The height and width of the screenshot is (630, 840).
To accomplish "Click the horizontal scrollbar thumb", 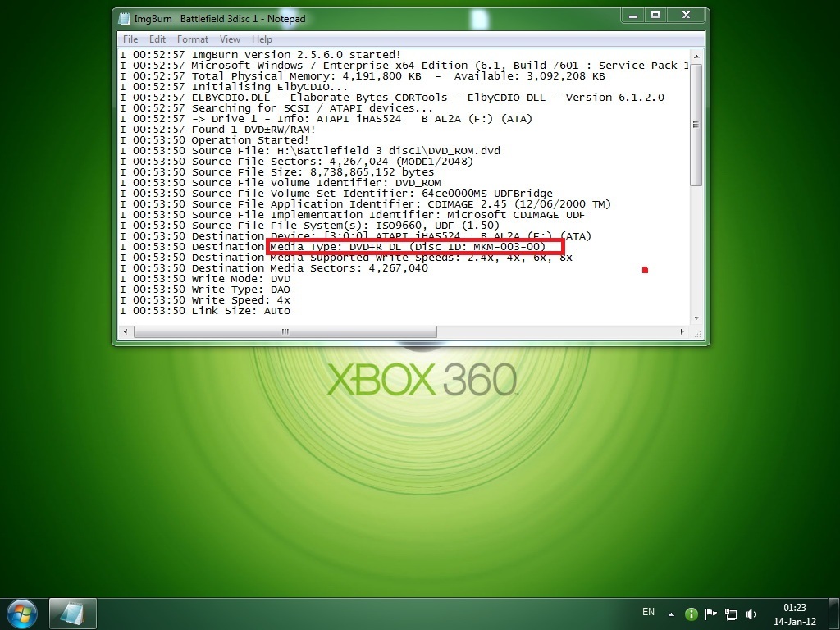I will click(x=285, y=331).
